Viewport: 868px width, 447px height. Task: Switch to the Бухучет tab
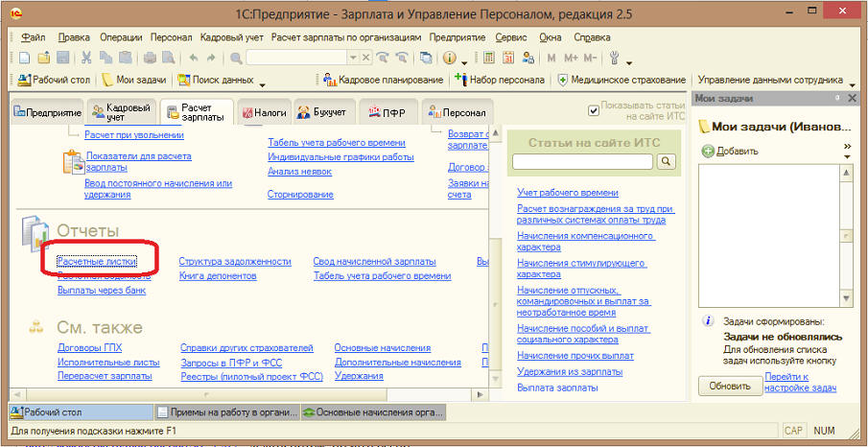click(x=321, y=112)
